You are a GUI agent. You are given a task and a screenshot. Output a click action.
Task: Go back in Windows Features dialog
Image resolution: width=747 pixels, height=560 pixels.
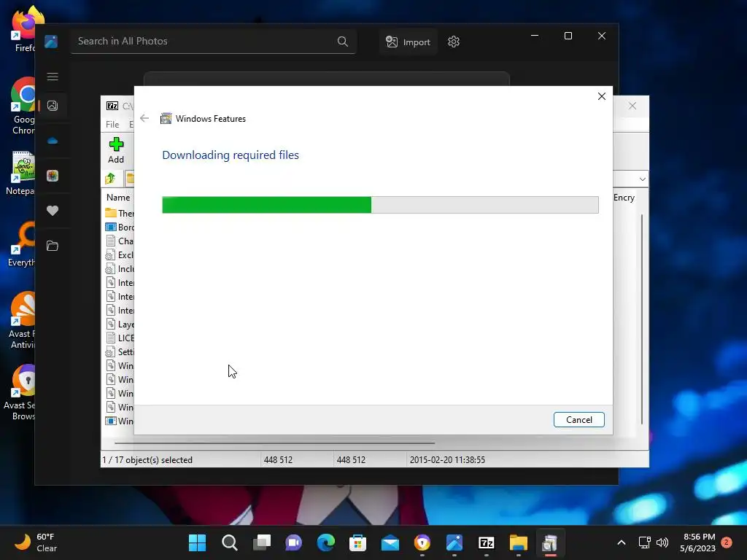coord(144,118)
